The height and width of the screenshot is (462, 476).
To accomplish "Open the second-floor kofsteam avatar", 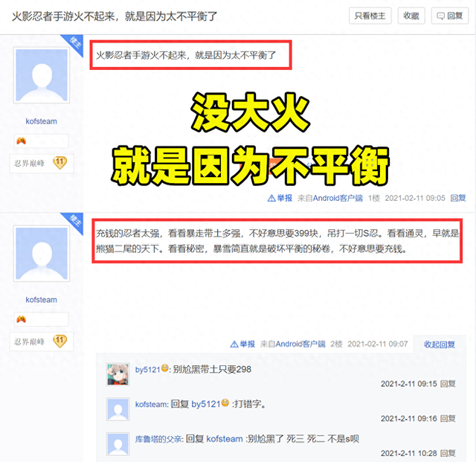I will tap(42, 254).
